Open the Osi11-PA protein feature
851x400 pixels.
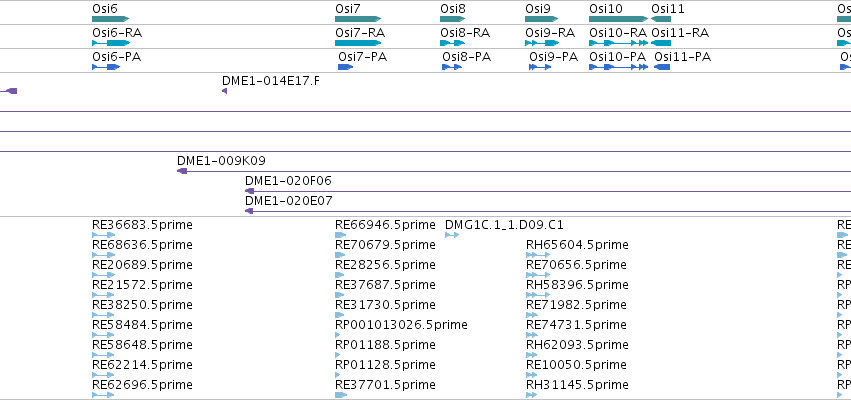click(x=662, y=67)
